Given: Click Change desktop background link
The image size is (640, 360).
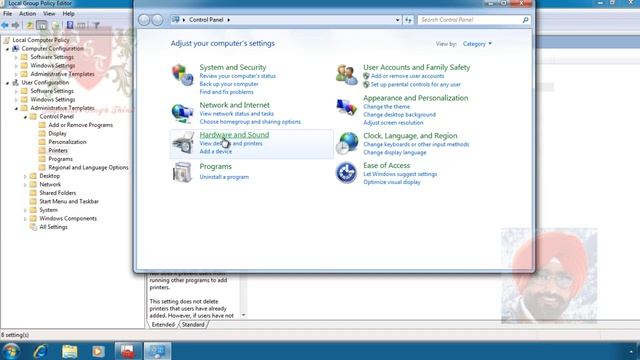Looking at the screenshot, I should click(x=400, y=115).
